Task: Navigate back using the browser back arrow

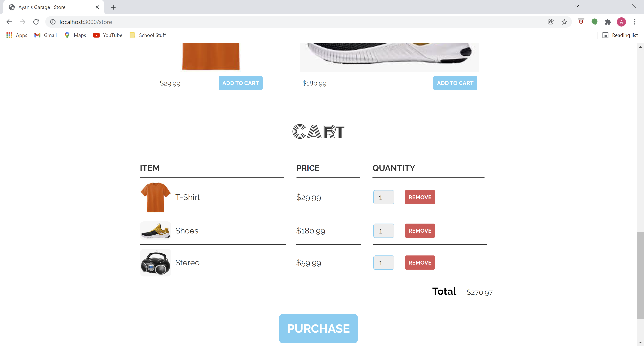Action: point(9,22)
